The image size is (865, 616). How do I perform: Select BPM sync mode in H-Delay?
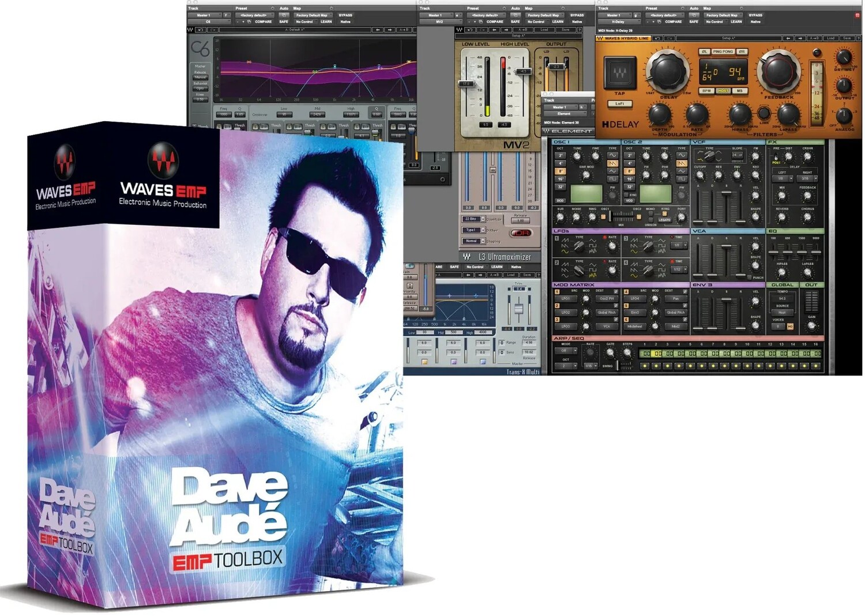tap(706, 91)
